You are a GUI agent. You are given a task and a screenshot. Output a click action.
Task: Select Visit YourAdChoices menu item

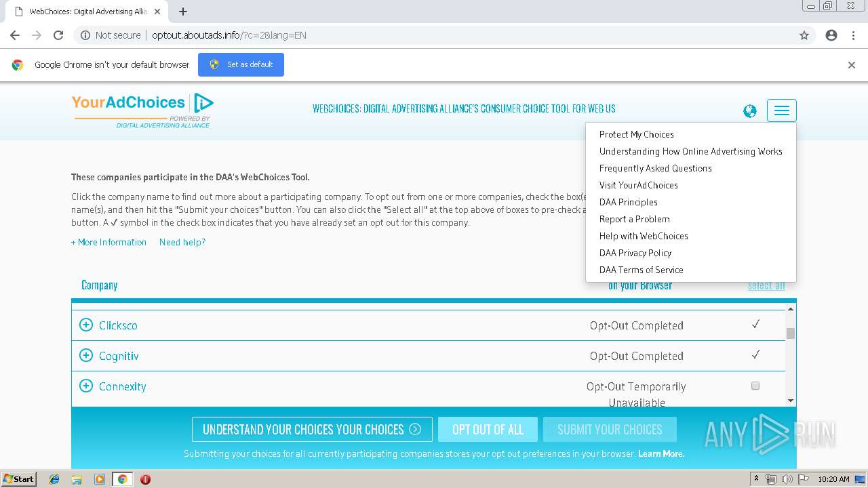click(639, 185)
